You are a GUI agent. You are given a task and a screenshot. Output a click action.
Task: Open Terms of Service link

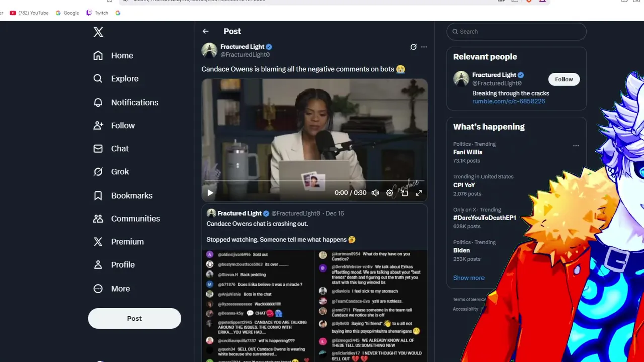(x=469, y=300)
